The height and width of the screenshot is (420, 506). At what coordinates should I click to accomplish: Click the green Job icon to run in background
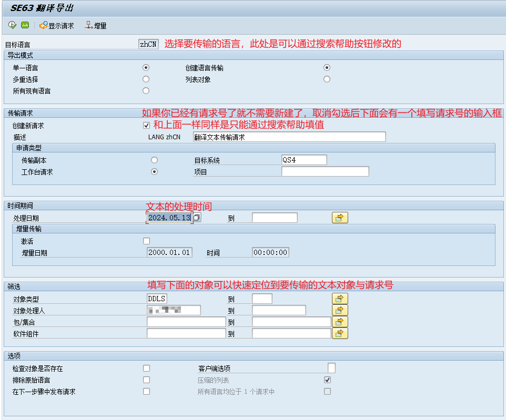click(24, 24)
